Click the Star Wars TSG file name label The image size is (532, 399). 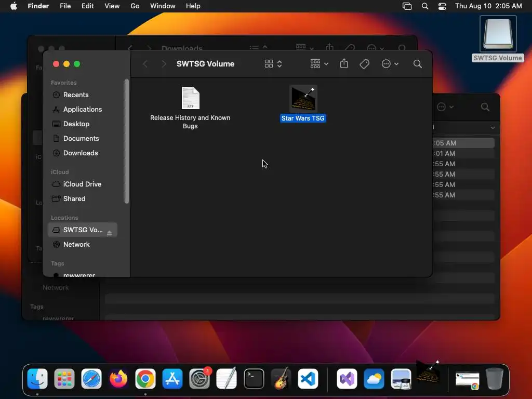click(x=303, y=118)
